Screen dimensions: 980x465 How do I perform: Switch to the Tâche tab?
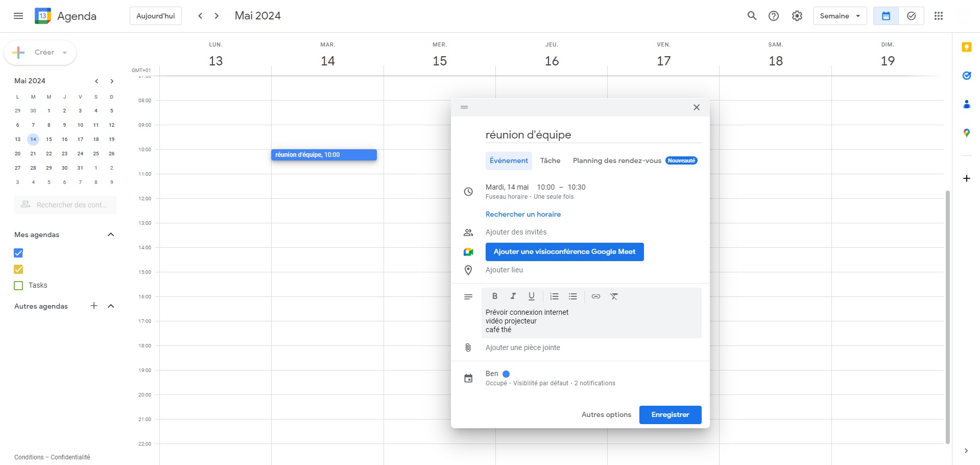pos(550,160)
